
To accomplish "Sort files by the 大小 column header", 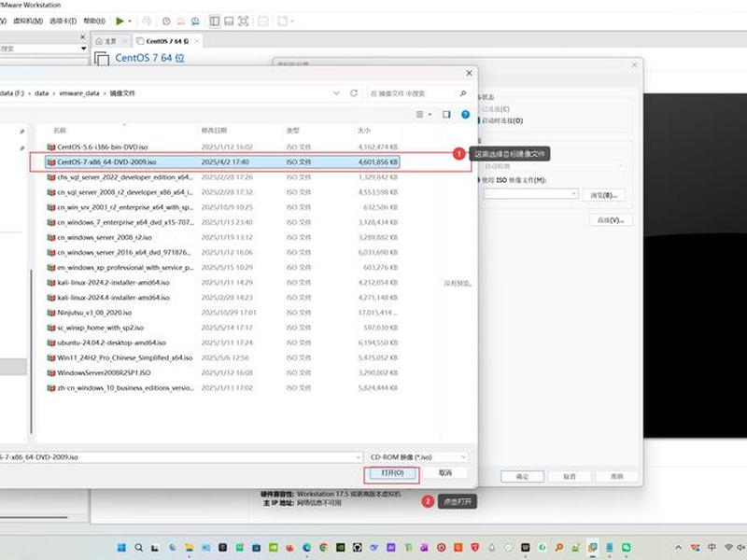I will 364,130.
